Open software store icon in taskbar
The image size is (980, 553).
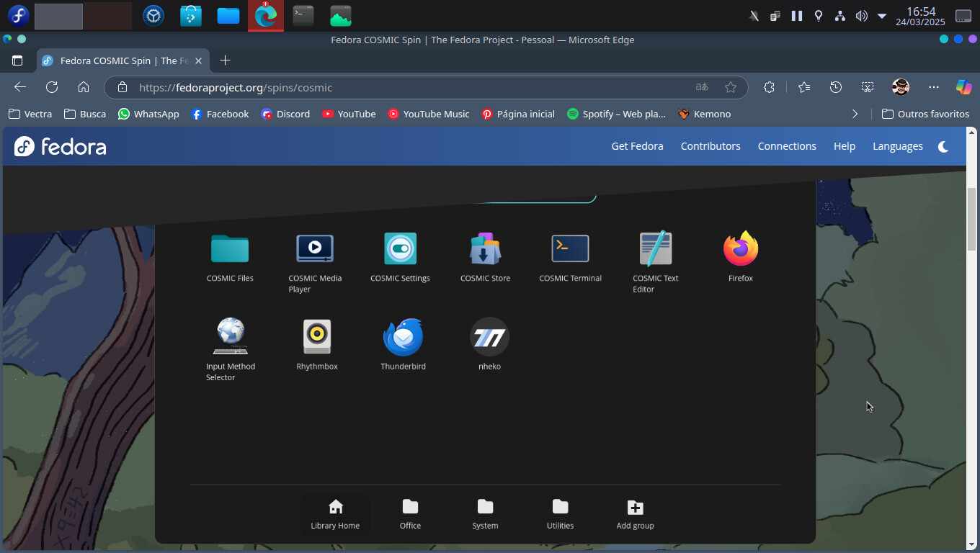click(191, 15)
